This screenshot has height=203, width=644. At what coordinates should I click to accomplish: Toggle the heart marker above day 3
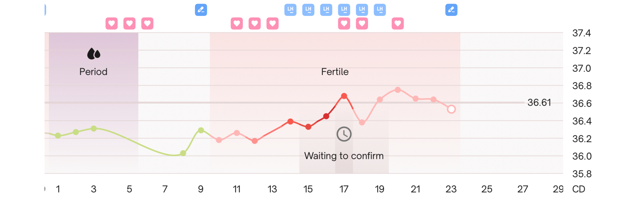tap(111, 23)
